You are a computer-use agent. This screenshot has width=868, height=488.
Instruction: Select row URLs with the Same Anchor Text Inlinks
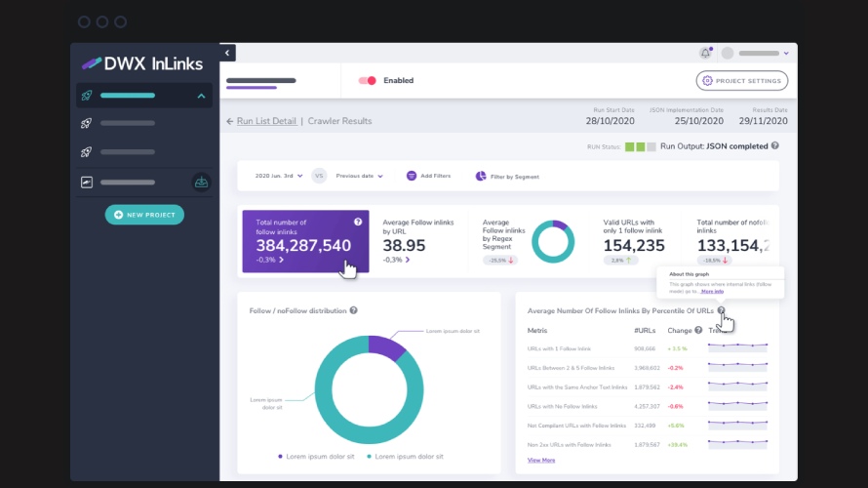(648, 387)
